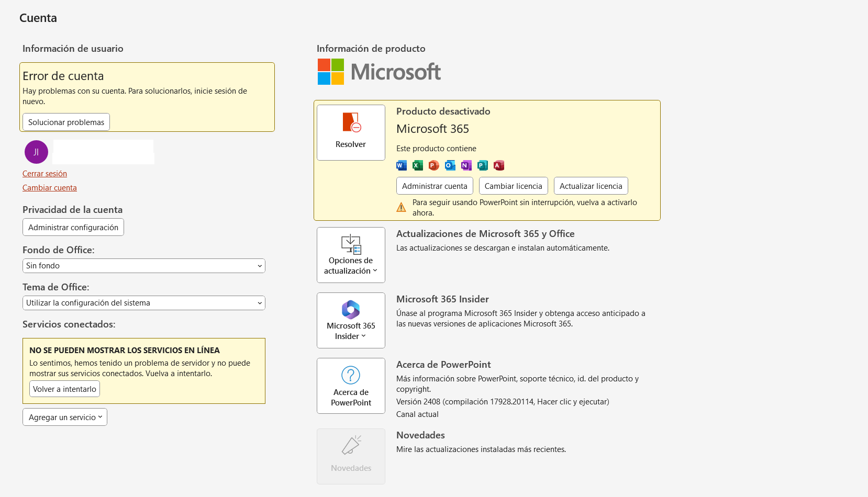
Task: Click the Excel app icon
Action: [x=418, y=165]
